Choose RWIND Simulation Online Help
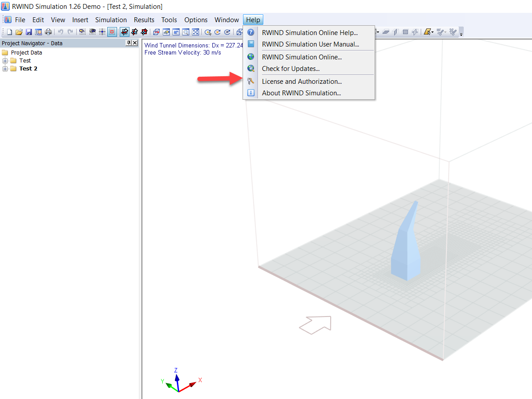 coord(309,32)
